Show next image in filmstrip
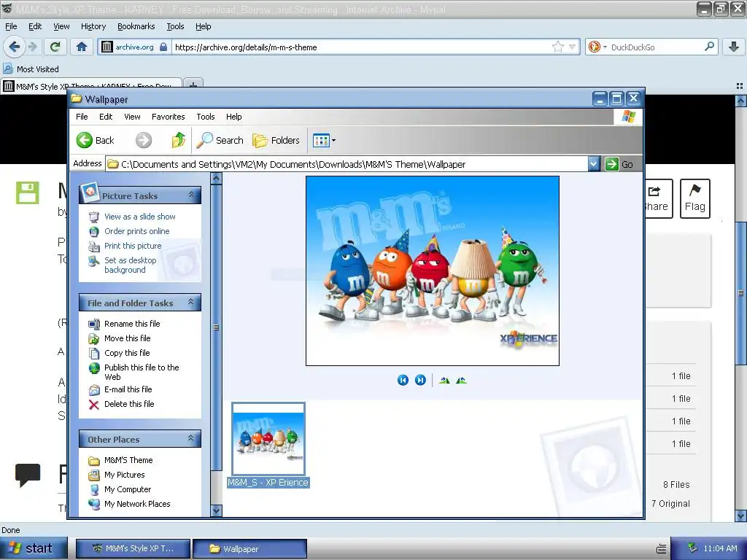 pos(420,380)
